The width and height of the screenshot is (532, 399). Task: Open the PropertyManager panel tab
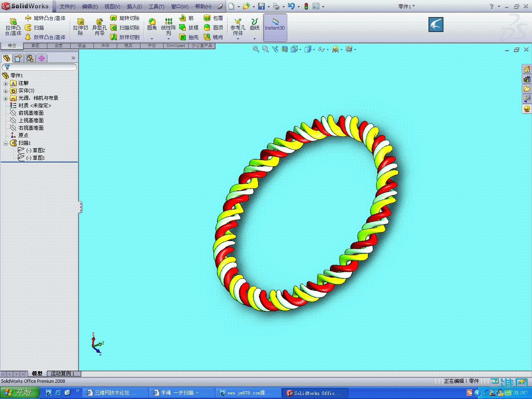click(18, 58)
